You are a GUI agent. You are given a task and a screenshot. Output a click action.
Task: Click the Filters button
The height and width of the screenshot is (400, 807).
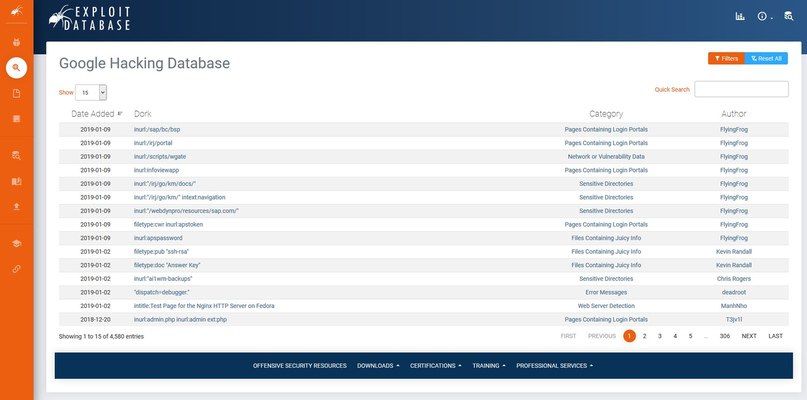click(x=726, y=59)
